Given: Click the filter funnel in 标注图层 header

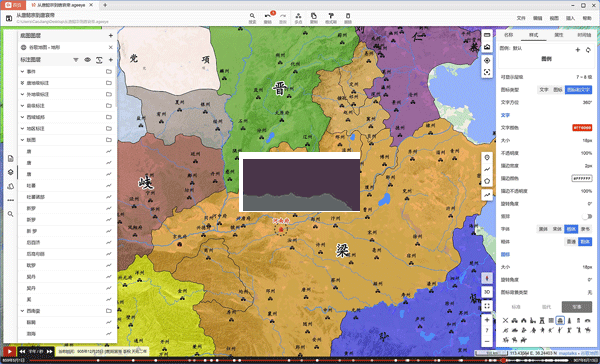Looking at the screenshot, I should click(x=76, y=60).
